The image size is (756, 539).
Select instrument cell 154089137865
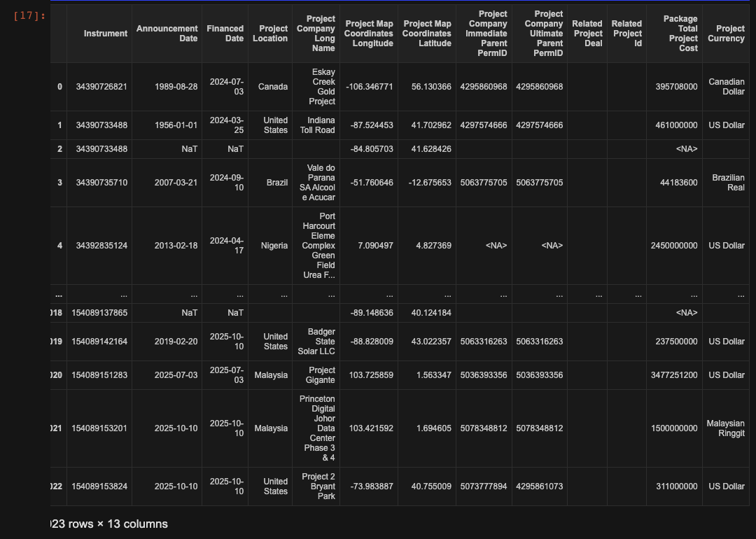99,313
